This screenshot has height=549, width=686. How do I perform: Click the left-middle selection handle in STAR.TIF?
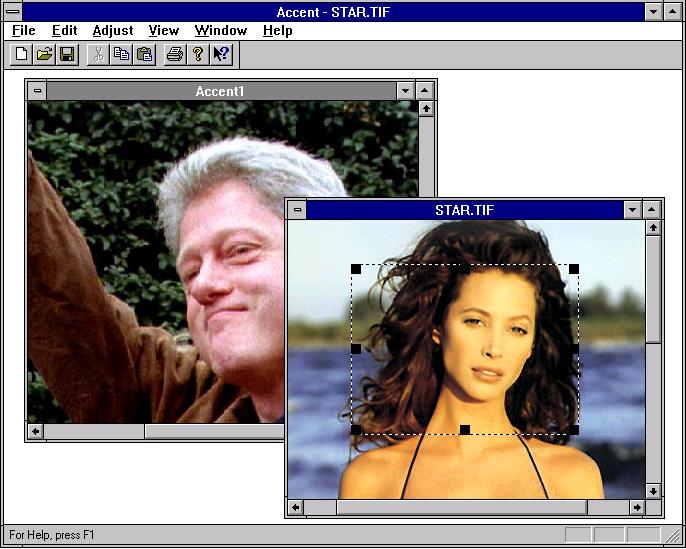tap(356, 349)
